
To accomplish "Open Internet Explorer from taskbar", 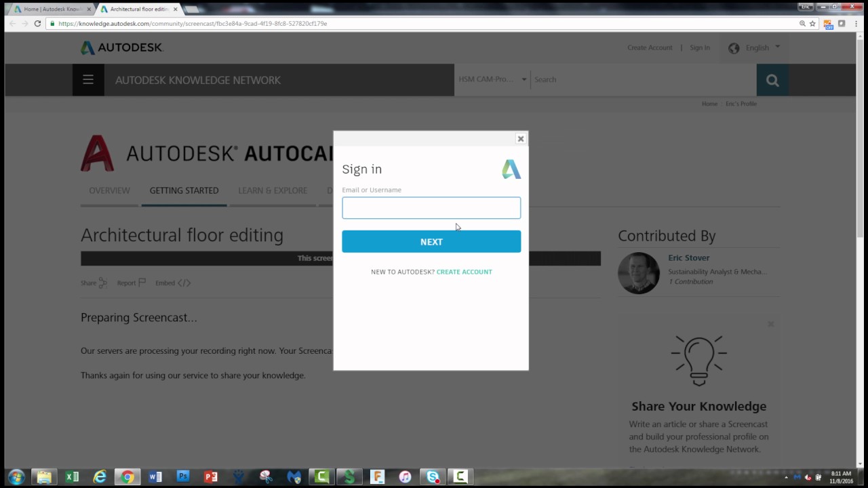I will tap(100, 476).
